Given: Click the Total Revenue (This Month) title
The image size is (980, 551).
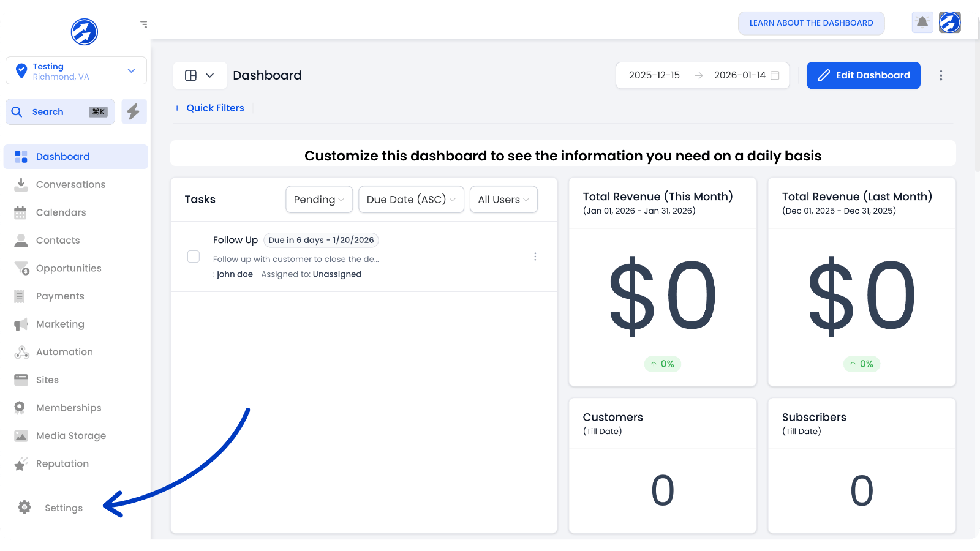Looking at the screenshot, I should (x=658, y=197).
